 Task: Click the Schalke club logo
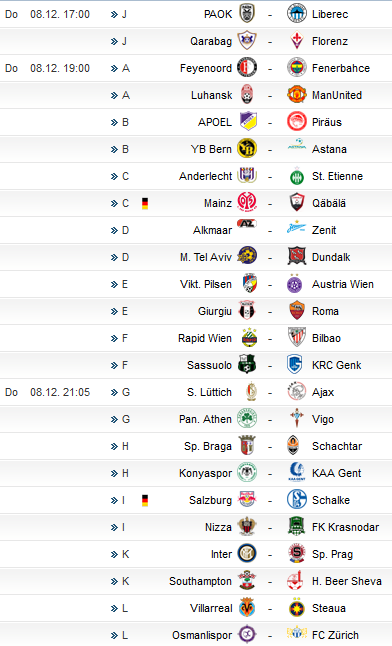tap(296, 500)
